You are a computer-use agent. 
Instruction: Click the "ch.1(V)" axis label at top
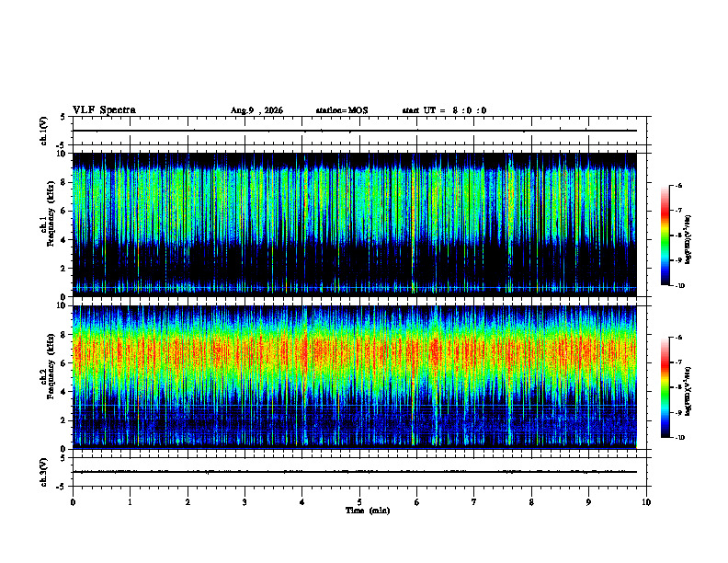44,131
